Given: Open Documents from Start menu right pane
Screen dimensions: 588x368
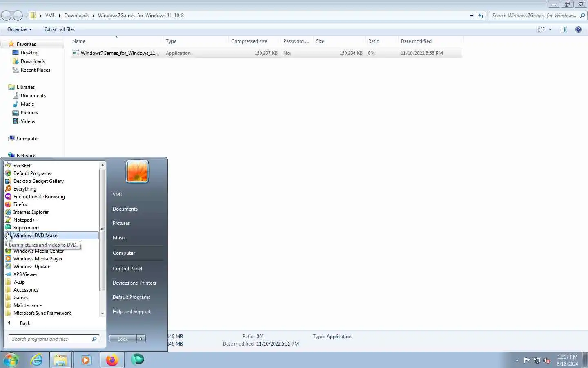Looking at the screenshot, I should [x=125, y=209].
